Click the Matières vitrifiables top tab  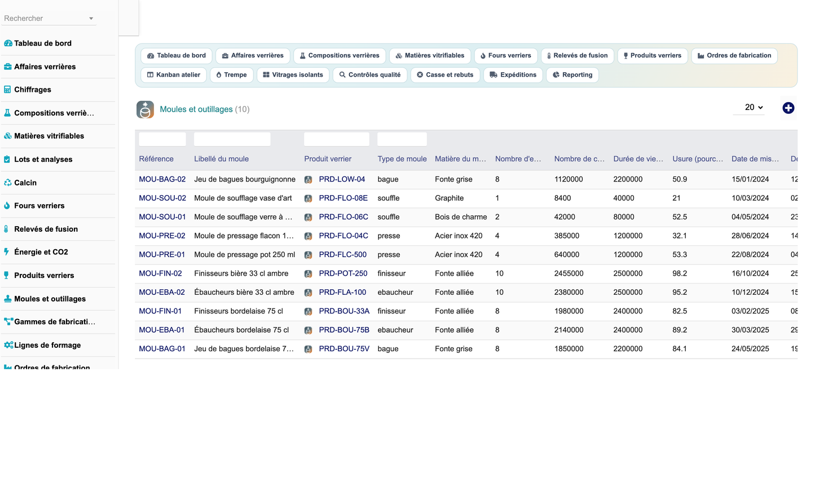click(430, 56)
